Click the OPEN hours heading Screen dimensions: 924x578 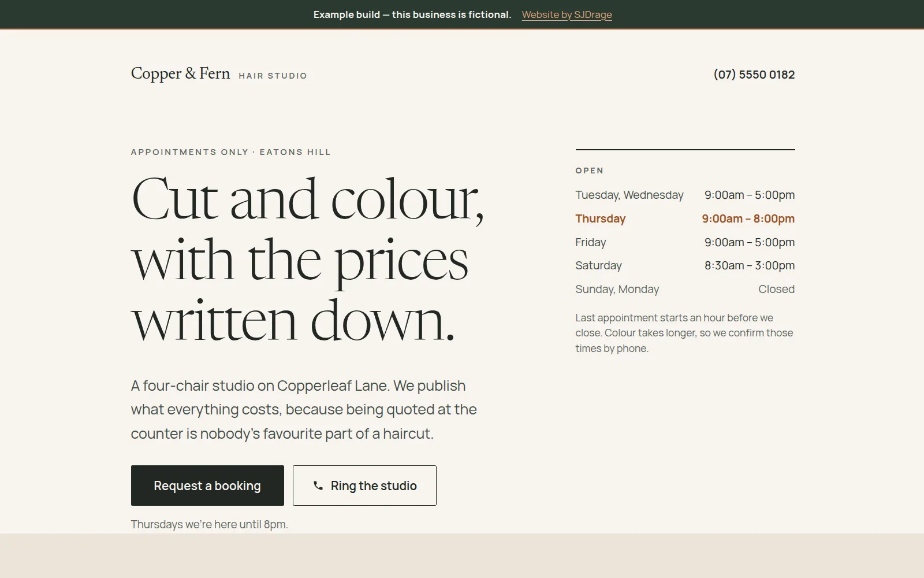(x=590, y=171)
